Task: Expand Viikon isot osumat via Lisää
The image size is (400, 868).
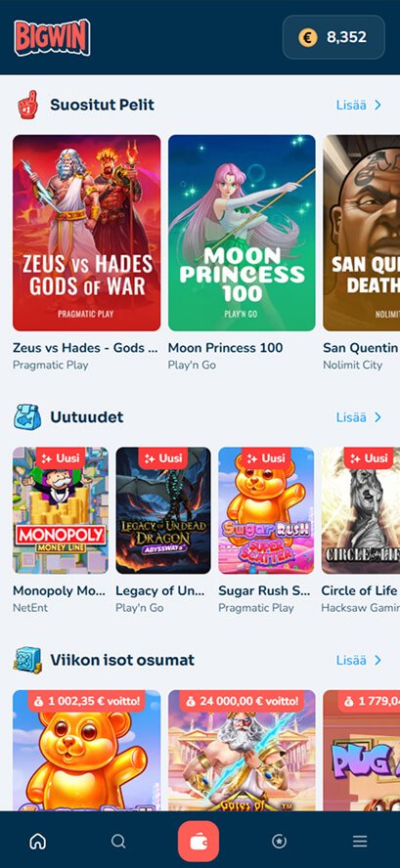Action: coord(359,660)
